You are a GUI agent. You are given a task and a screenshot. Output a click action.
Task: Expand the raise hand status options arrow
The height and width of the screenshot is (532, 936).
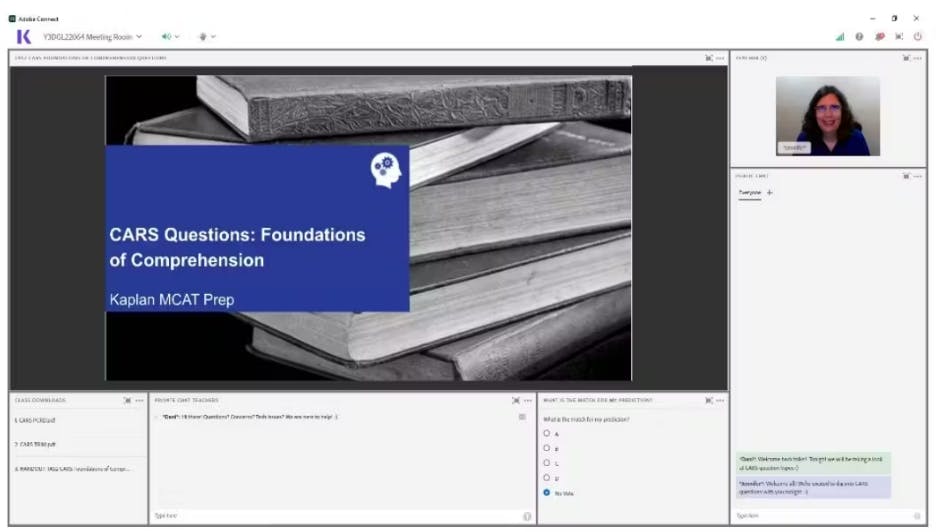[x=213, y=37]
